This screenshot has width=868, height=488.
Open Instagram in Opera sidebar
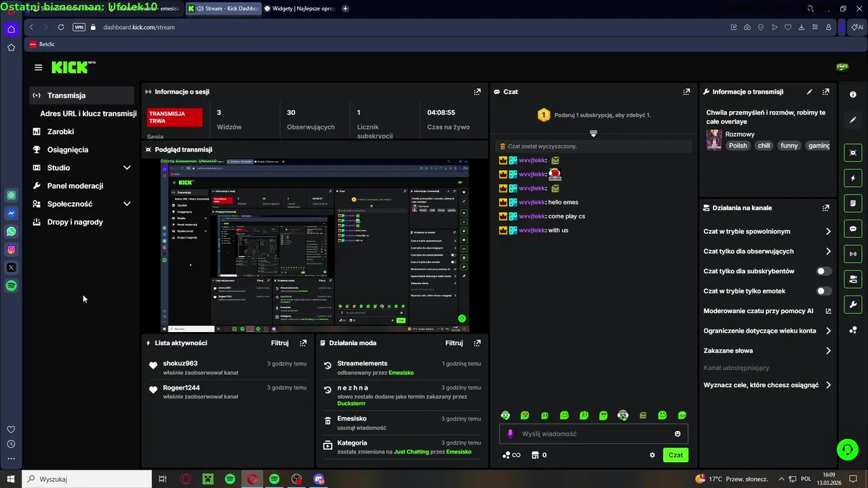pyautogui.click(x=11, y=249)
